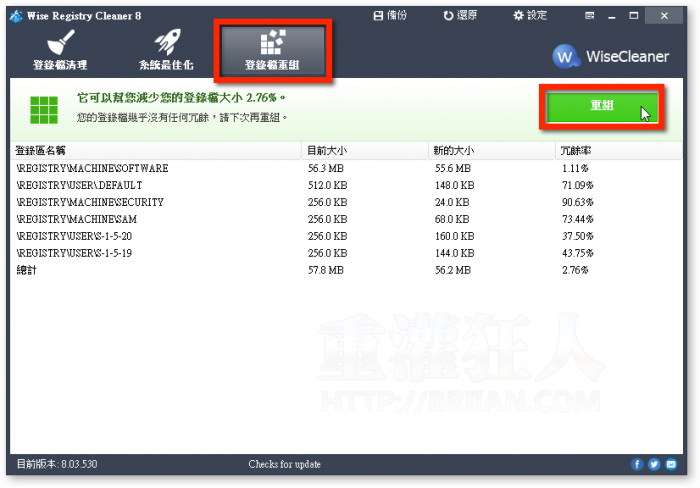Viewport: 700px width, 488px height.
Task: Open 設定 settings gear
Action: [x=530, y=15]
